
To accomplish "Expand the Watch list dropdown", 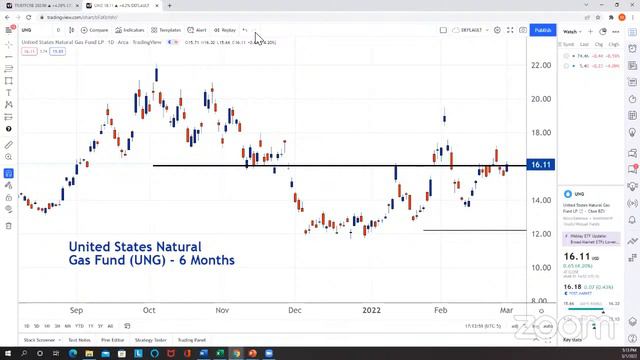I will point(572,31).
